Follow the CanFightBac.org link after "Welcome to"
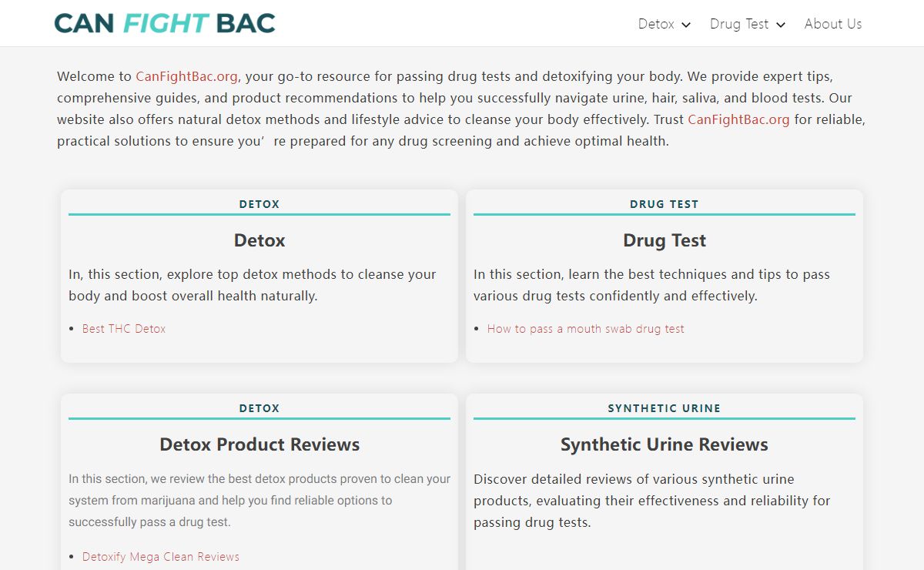 [x=186, y=76]
